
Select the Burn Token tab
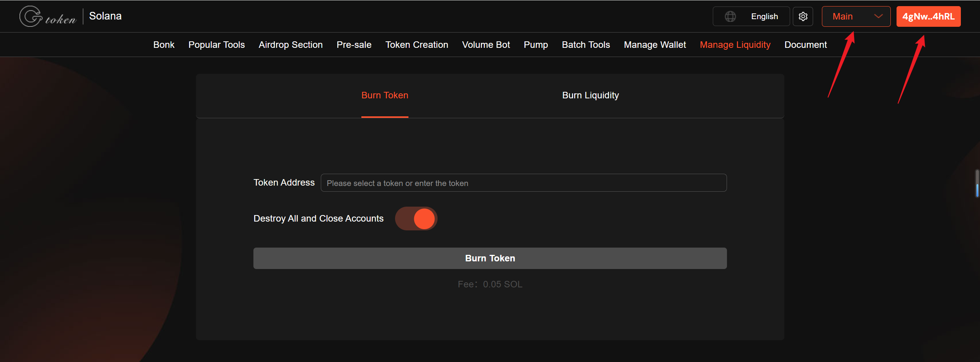[x=385, y=95]
